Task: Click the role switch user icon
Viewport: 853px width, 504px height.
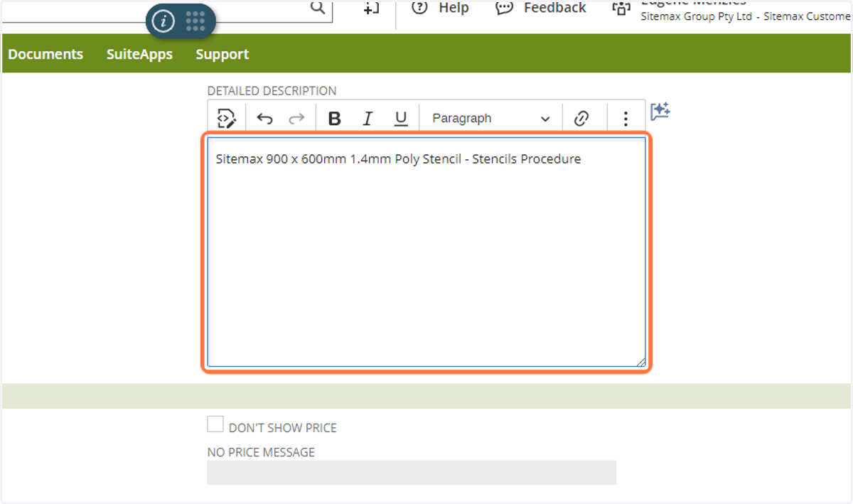Action: [x=621, y=9]
